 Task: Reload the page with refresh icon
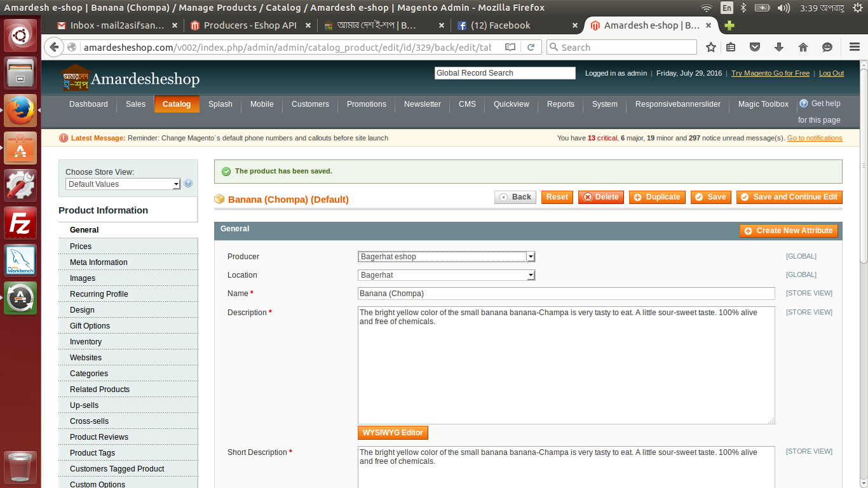click(531, 47)
